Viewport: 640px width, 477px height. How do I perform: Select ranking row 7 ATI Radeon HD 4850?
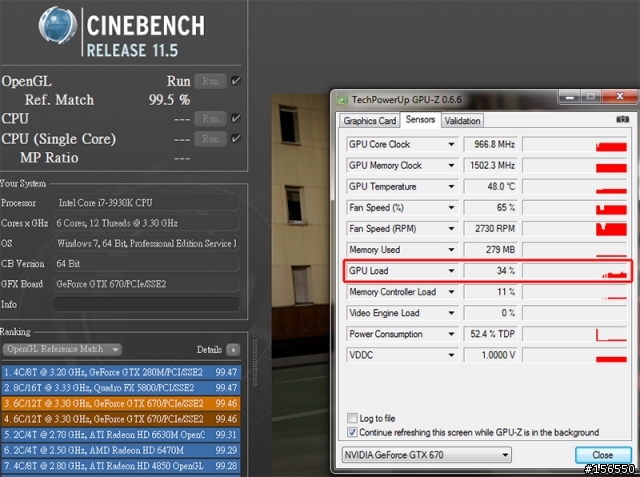[121, 466]
